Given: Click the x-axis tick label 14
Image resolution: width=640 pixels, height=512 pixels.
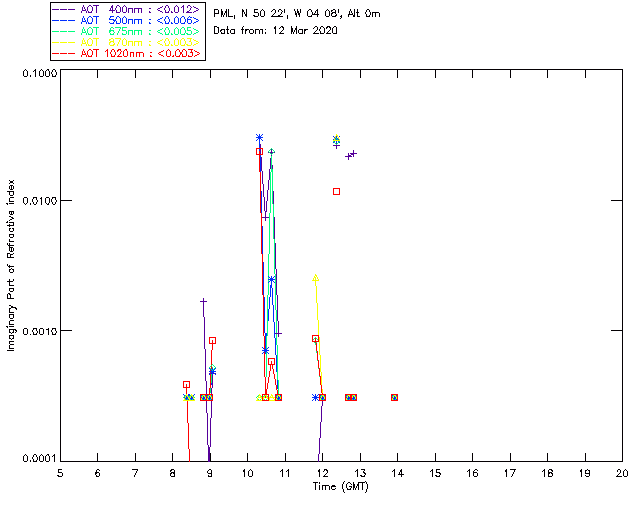Looking at the screenshot, I should [x=398, y=473].
